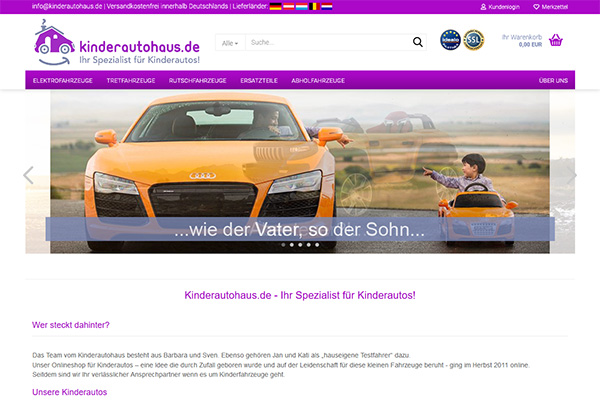Open the Ersatzteile menu
This screenshot has height=400, width=600.
click(x=259, y=80)
